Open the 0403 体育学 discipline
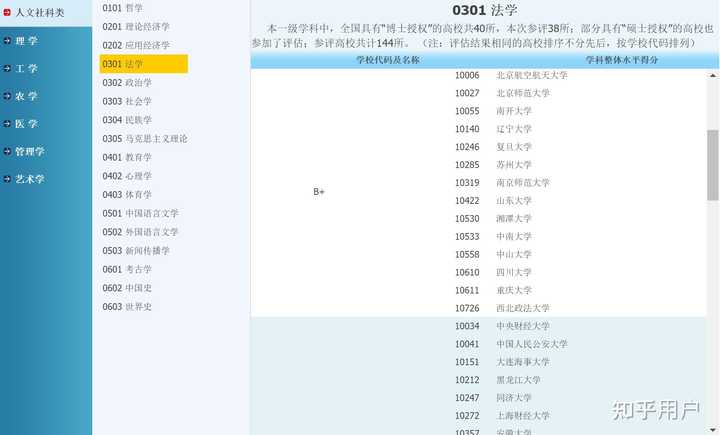720x435 pixels. pyautogui.click(x=127, y=194)
